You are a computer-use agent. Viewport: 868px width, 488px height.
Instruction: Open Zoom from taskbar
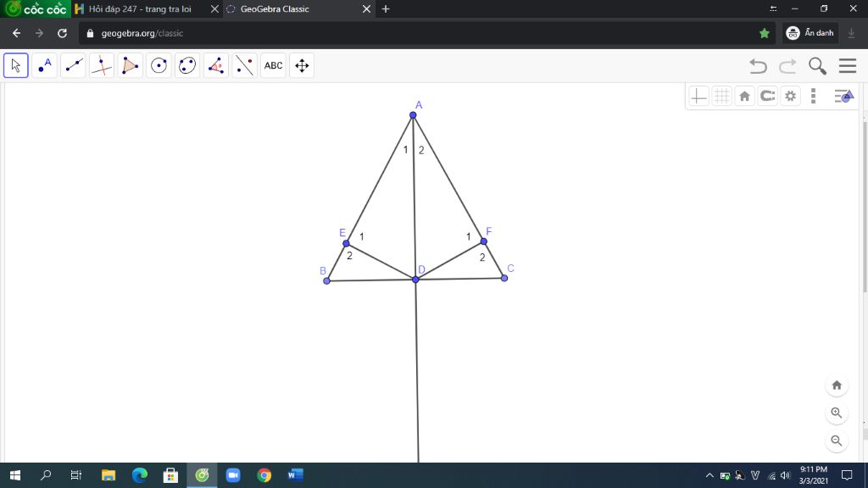(x=233, y=475)
